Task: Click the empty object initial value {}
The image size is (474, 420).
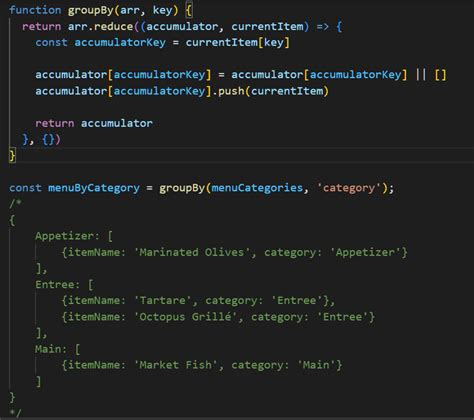Action: coord(48,139)
